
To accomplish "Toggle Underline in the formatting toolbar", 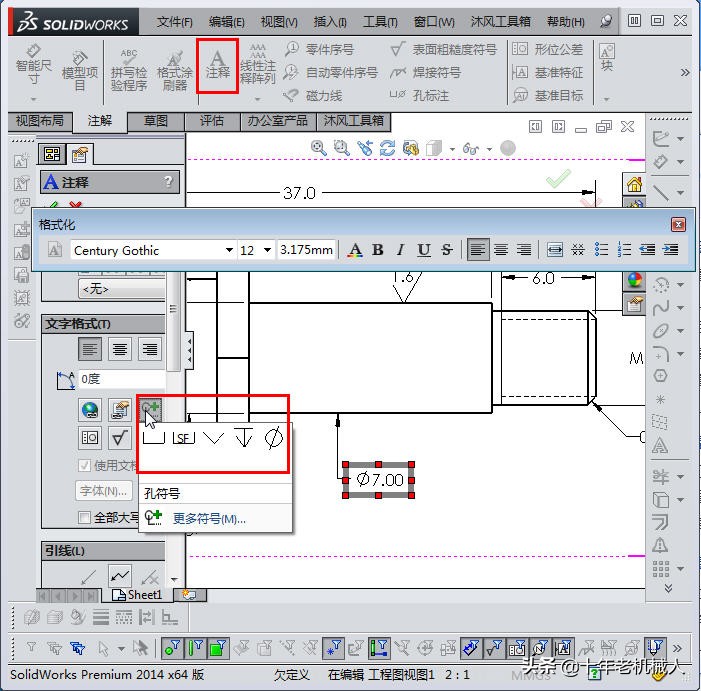I will [x=424, y=250].
